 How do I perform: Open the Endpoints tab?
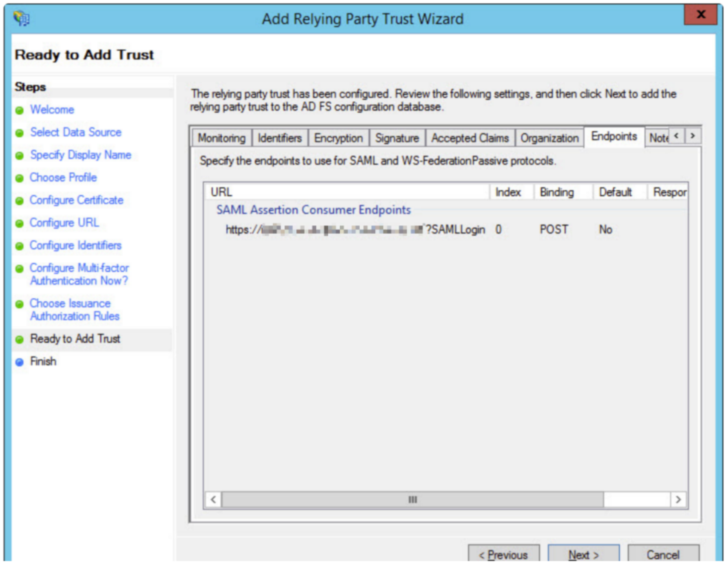(x=614, y=138)
